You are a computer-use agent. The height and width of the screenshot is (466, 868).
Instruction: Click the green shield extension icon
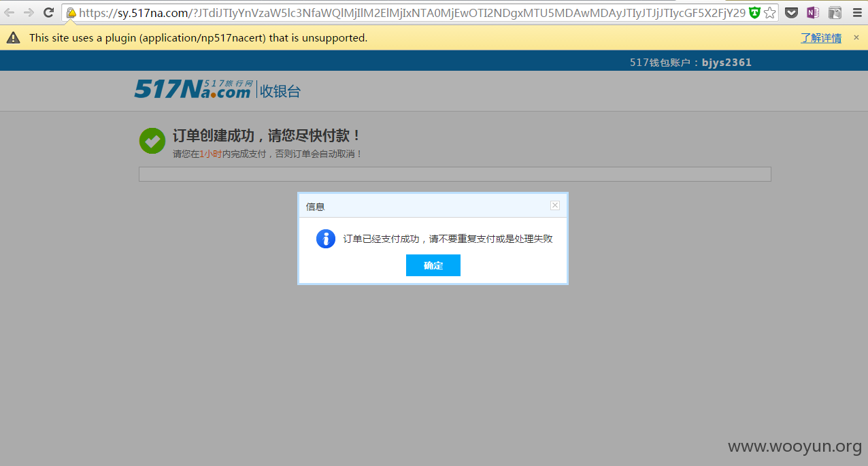click(x=754, y=12)
